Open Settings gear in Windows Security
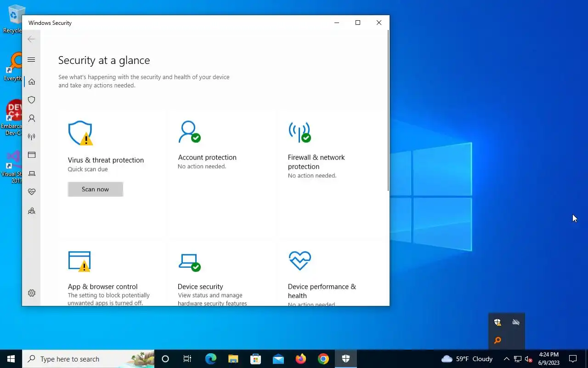 point(32,293)
